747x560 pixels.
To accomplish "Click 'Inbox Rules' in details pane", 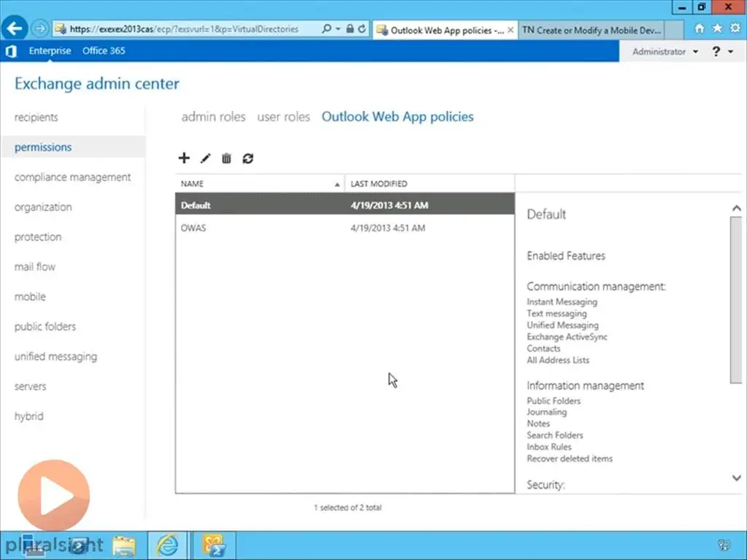I will point(549,447).
